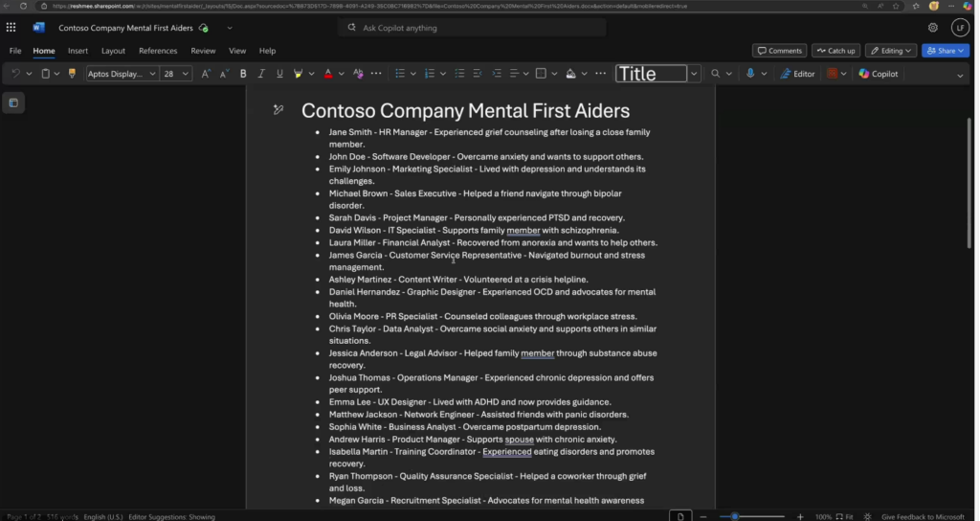Viewport: 980px width, 521px height.
Task: Switch to the Layout tab
Action: (113, 51)
